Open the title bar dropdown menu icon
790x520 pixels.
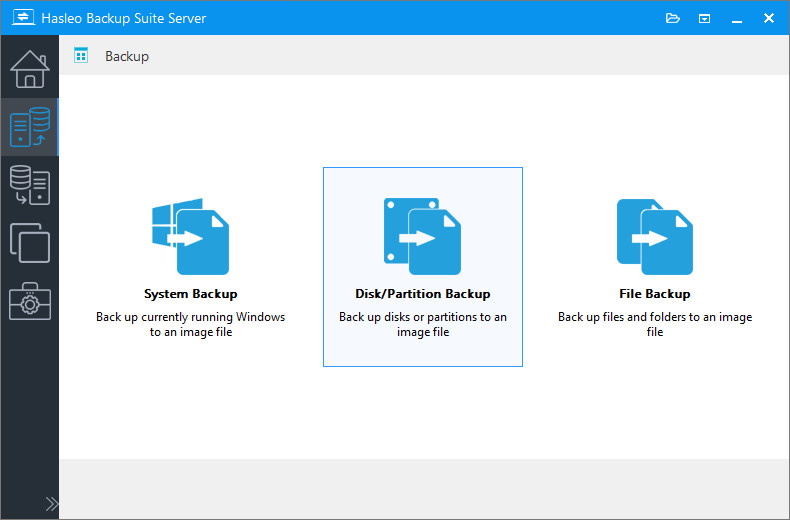(704, 19)
